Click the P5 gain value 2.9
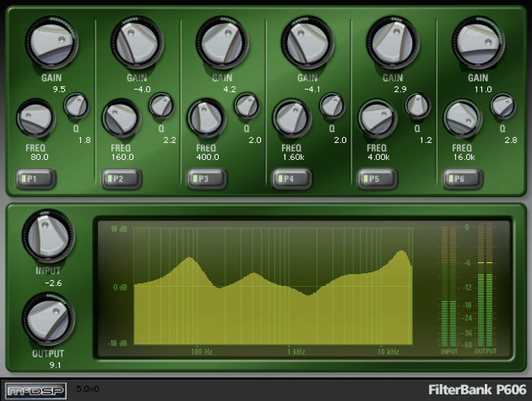Screen dimensions: 532x401 pyautogui.click(x=400, y=89)
